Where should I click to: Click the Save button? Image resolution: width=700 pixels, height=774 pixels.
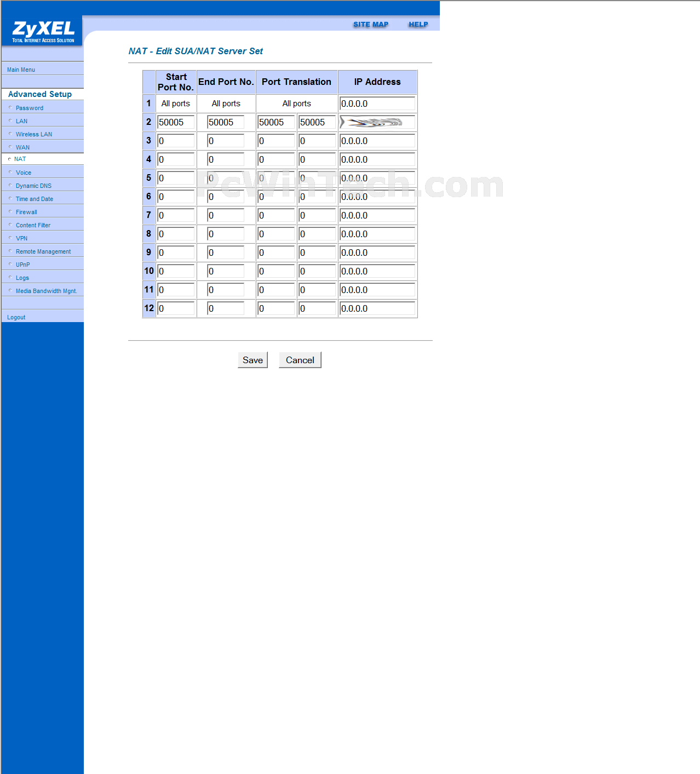253,360
